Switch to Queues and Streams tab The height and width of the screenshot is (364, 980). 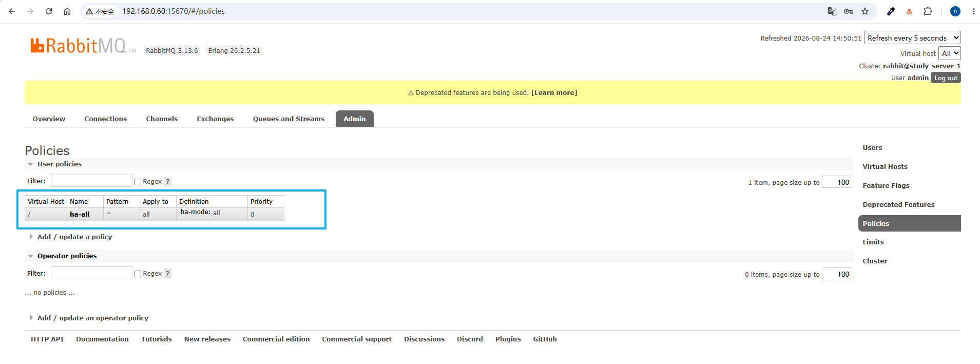(x=289, y=119)
